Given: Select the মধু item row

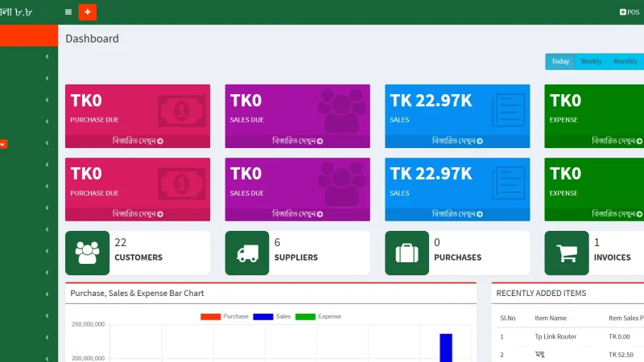Looking at the screenshot, I should coord(570,355).
